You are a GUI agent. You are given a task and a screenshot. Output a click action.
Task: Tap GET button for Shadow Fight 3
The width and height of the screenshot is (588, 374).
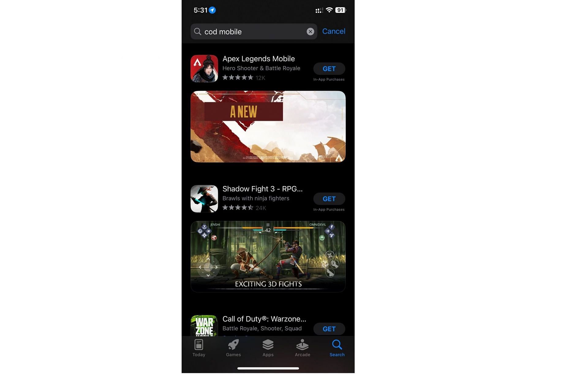329,198
